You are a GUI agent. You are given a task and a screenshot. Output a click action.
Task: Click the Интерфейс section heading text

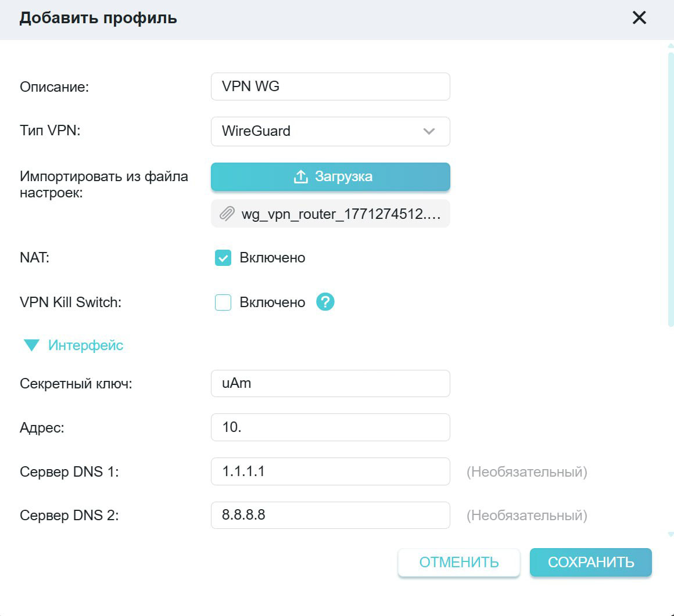coord(85,345)
